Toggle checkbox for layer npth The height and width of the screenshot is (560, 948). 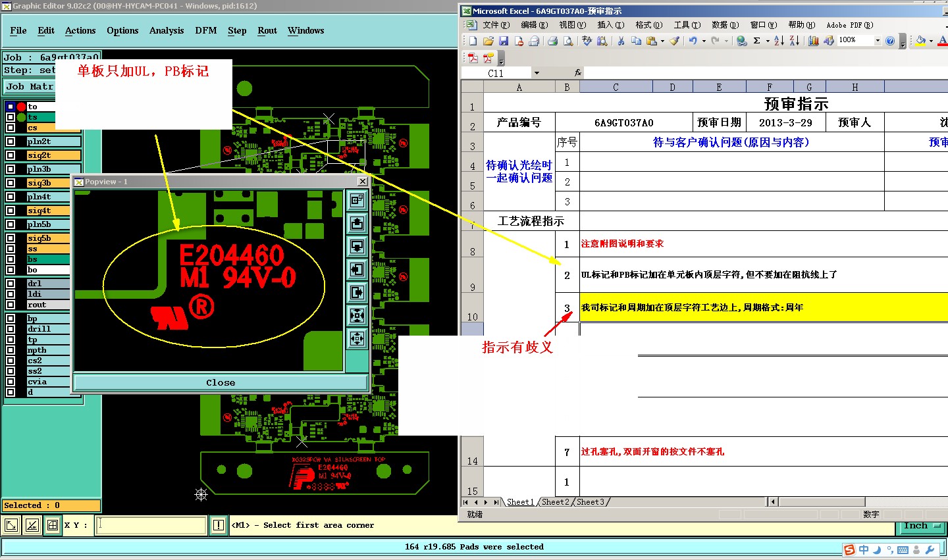click(11, 350)
